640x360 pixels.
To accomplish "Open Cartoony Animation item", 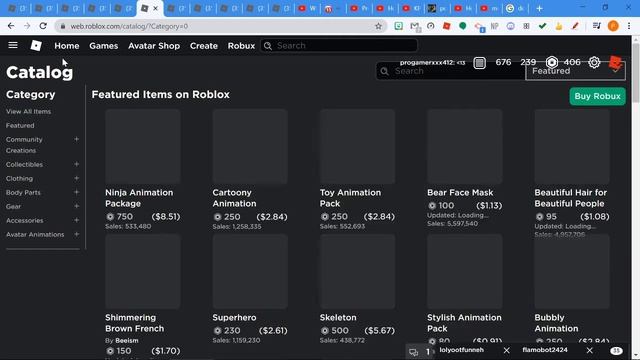I will point(234,198).
